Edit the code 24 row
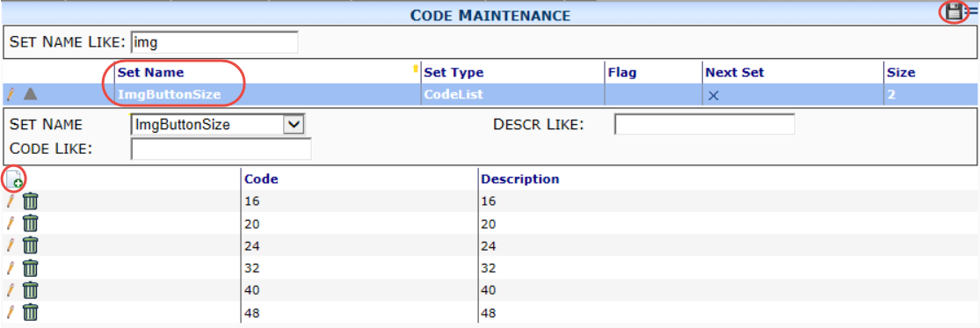 [10, 246]
